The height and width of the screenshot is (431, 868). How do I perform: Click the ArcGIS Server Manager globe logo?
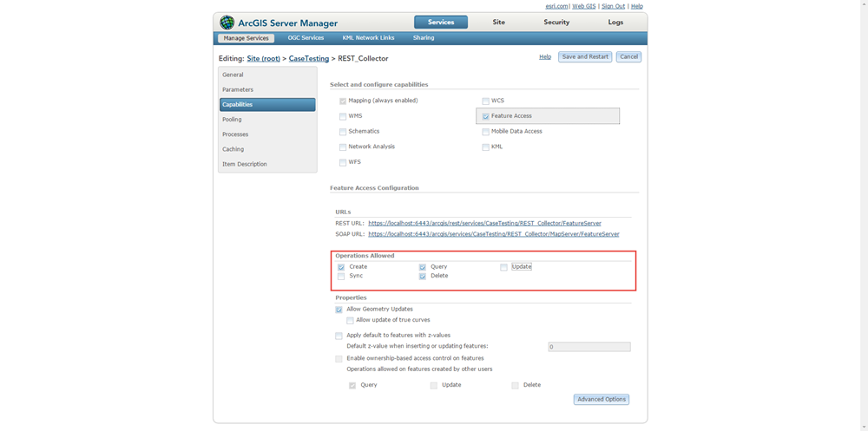tap(227, 23)
